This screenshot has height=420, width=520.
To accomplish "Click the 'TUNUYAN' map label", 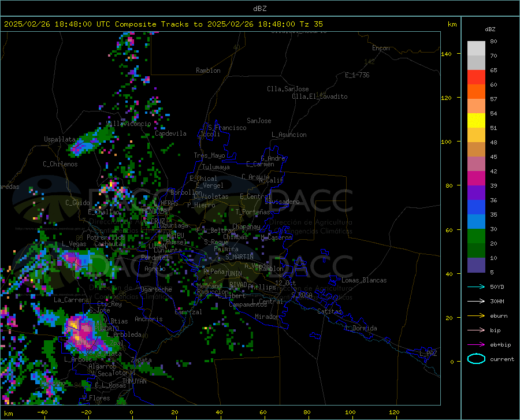I will (x=134, y=381).
